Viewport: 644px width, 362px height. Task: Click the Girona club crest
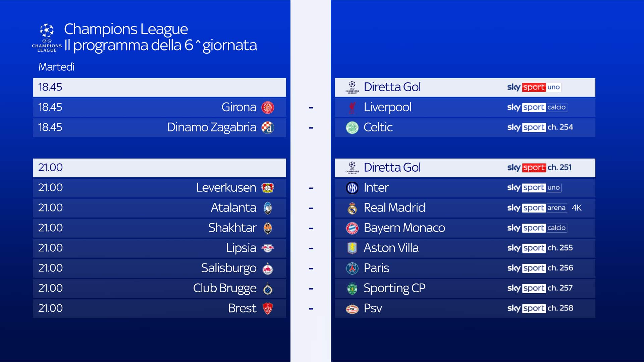click(267, 107)
